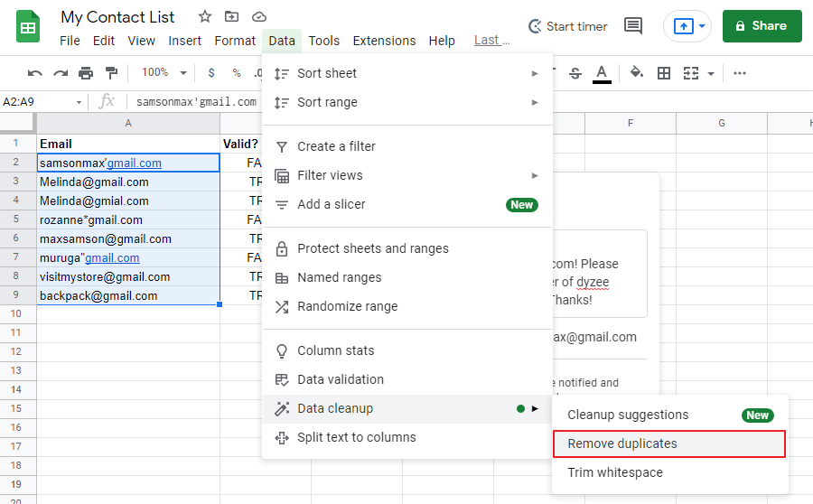Click the Undo icon
The height and width of the screenshot is (504, 813).
pos(34,73)
